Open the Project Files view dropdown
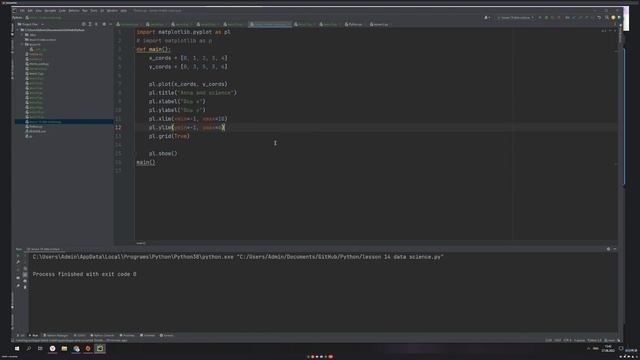Image resolution: width=640 pixels, height=360 pixels. tap(31, 24)
